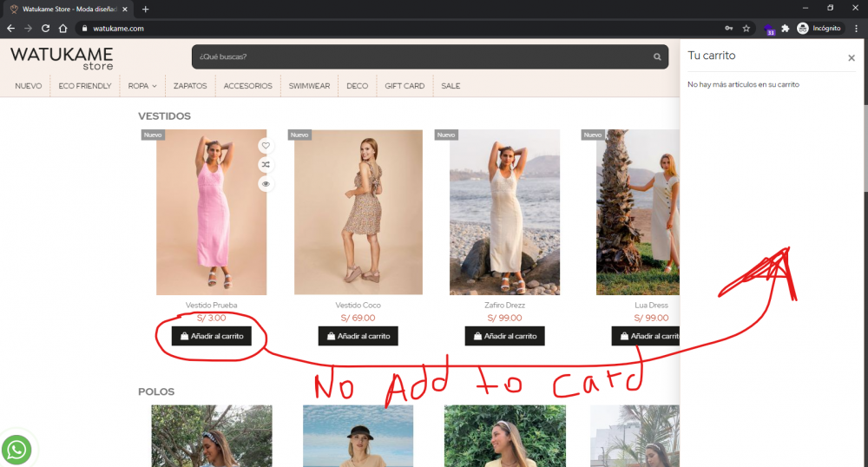Open the SWIMWEAR category
Image resolution: width=868 pixels, height=467 pixels.
[x=309, y=86]
